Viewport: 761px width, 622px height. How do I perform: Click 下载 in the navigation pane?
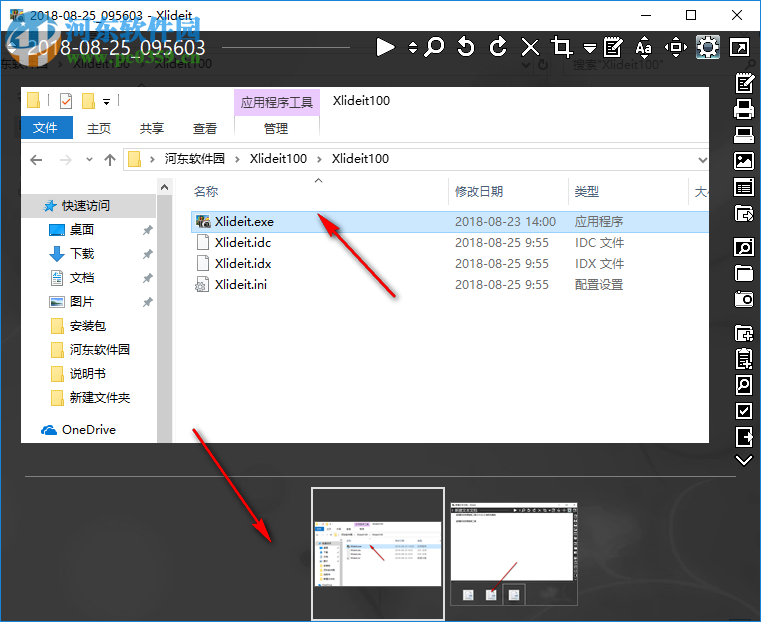82,254
